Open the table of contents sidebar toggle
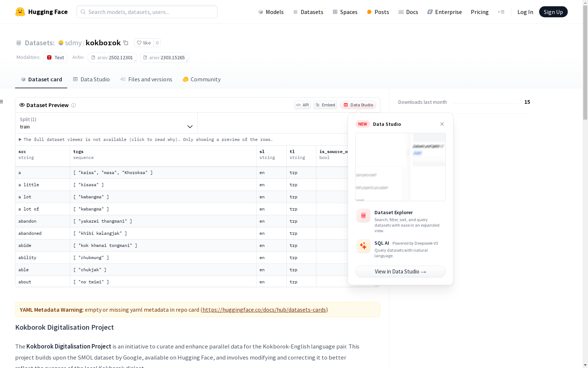This screenshot has width=588, height=368. pyautogui.click(x=2, y=102)
